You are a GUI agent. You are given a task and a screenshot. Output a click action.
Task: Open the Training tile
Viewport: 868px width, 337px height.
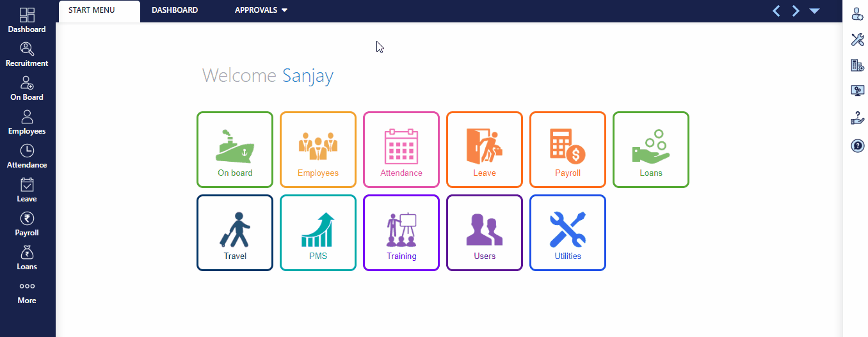click(401, 233)
